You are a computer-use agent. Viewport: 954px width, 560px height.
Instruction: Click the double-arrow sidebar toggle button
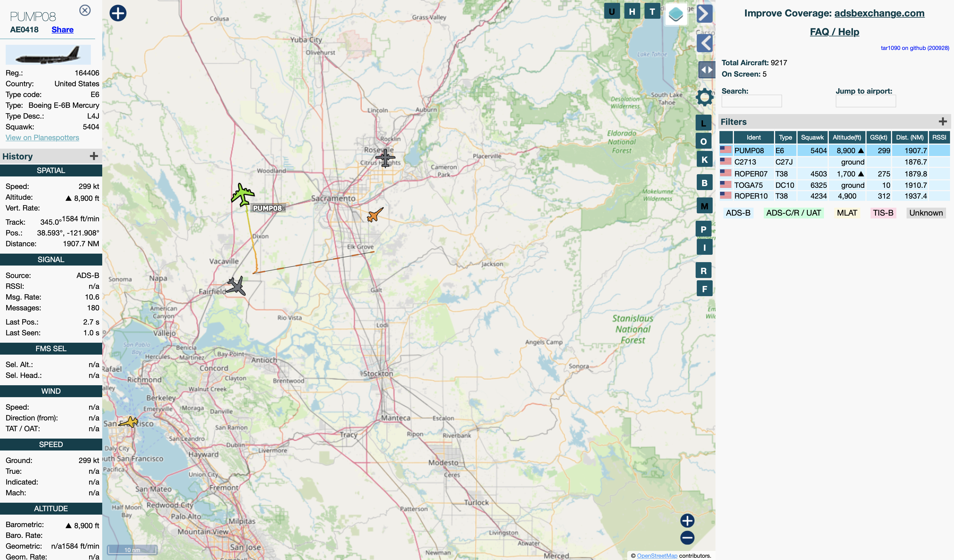coord(706,70)
